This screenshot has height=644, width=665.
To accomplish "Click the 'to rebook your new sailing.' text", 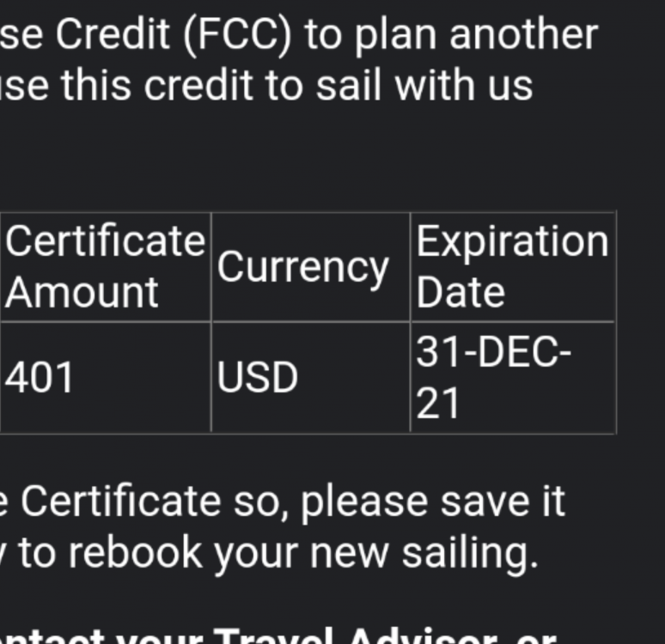I will [278, 552].
